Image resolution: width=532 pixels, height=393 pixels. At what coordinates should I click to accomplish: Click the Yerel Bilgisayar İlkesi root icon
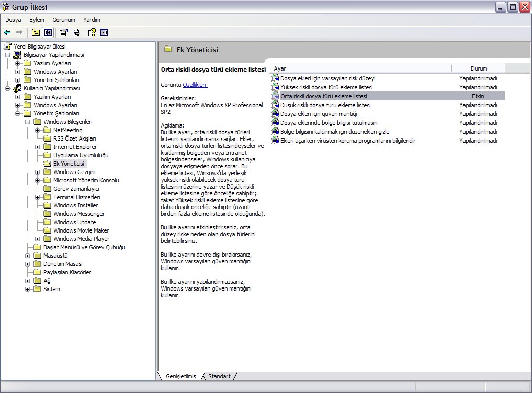pyautogui.click(x=8, y=47)
